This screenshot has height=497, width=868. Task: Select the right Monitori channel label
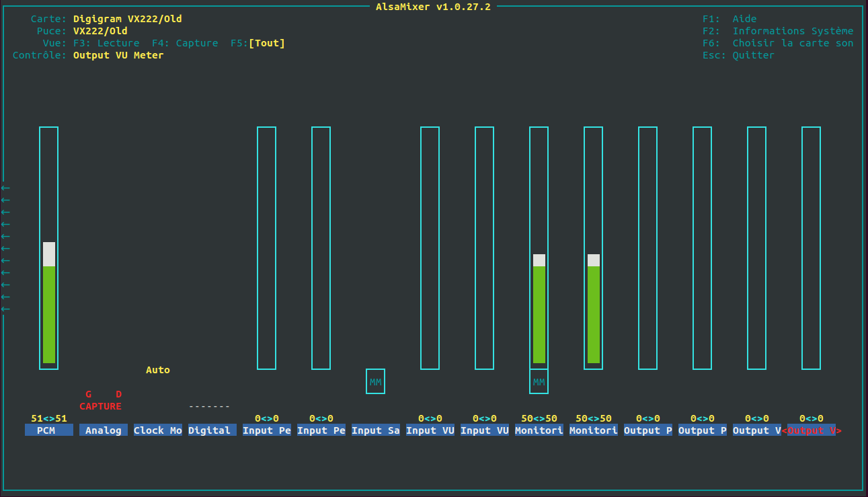[x=594, y=430]
